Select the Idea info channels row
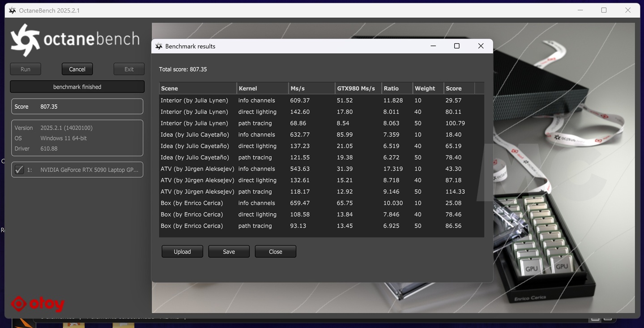The width and height of the screenshot is (644, 328). tap(321, 134)
